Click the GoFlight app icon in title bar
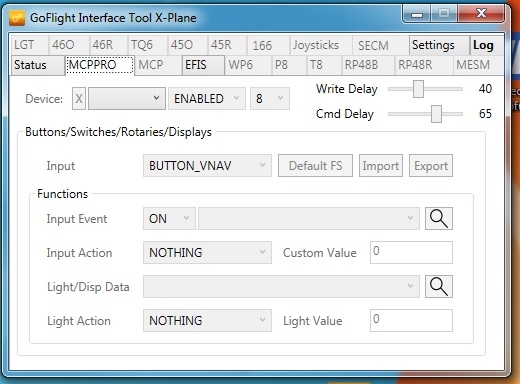This screenshot has height=384, width=520. tap(17, 18)
